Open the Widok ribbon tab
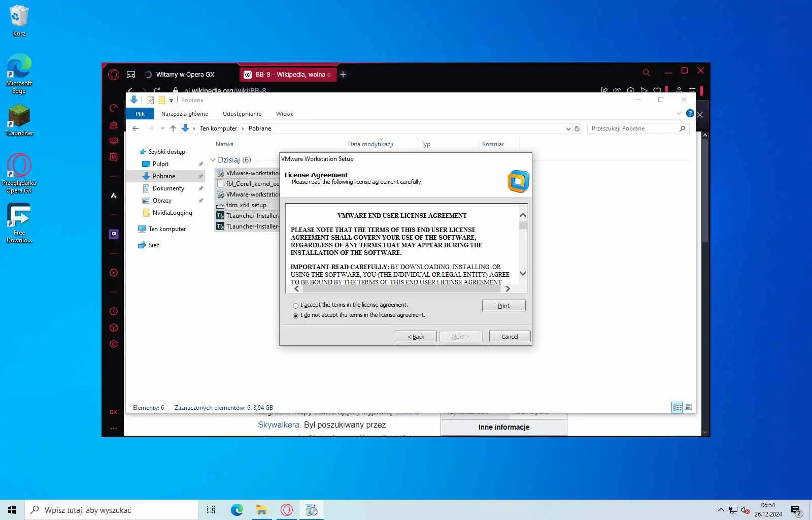Screen dimensions: 812x520 tap(285, 114)
